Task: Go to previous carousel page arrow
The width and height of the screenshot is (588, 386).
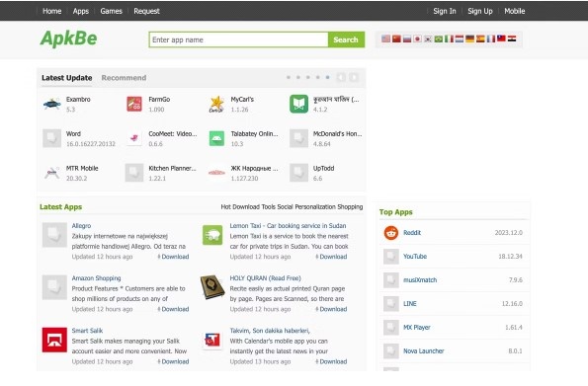Action: 341,77
